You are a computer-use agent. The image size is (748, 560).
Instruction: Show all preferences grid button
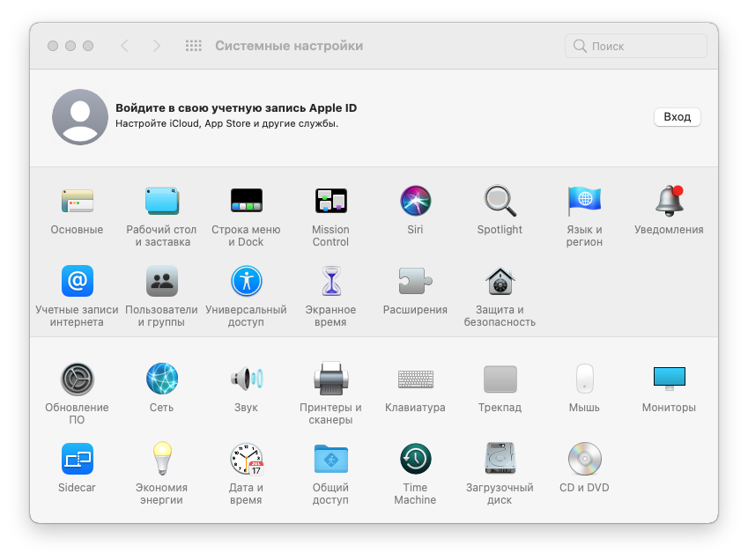coord(194,46)
